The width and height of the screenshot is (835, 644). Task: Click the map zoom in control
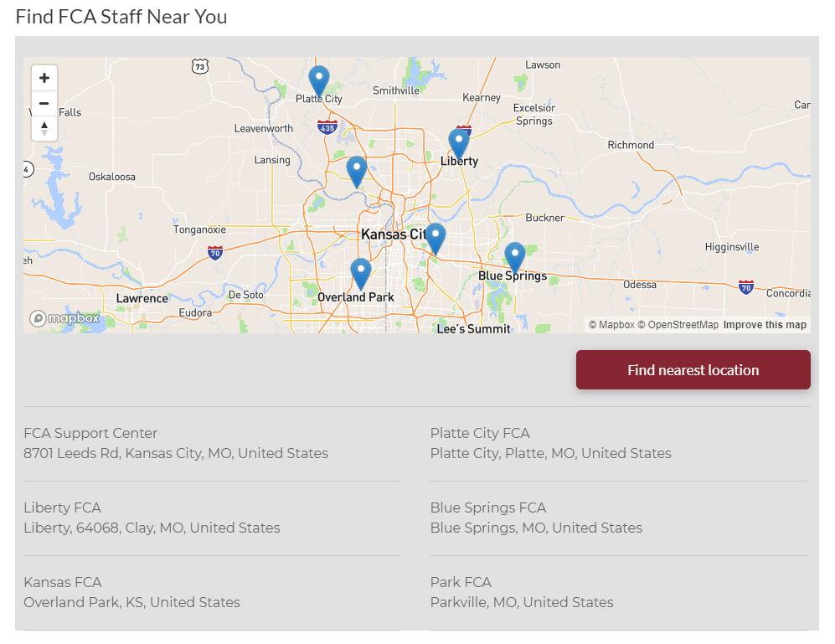44,77
